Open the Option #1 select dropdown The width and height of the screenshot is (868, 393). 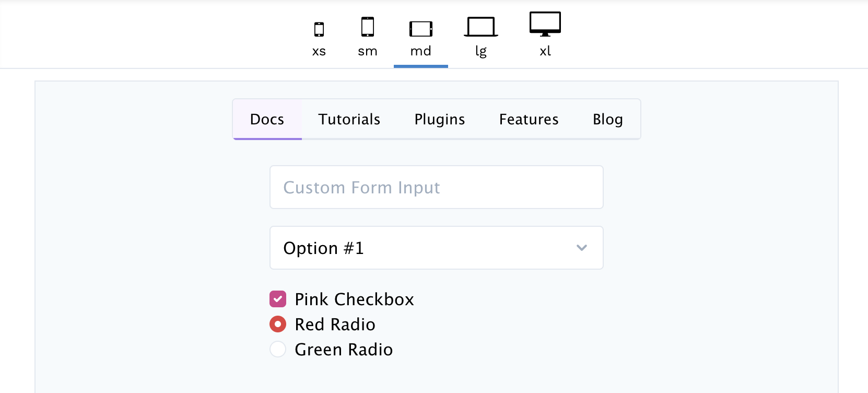pos(437,248)
